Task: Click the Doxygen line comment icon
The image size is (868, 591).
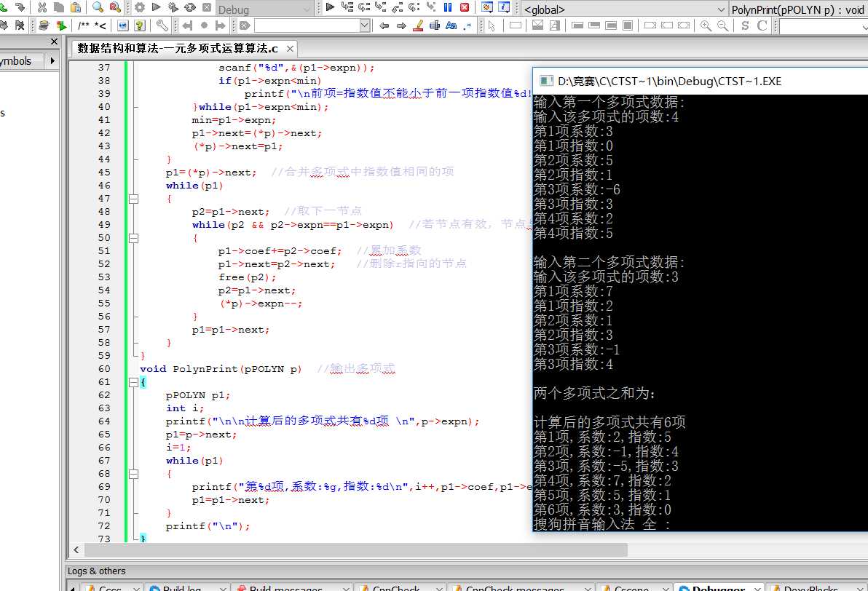Action: pos(100,25)
